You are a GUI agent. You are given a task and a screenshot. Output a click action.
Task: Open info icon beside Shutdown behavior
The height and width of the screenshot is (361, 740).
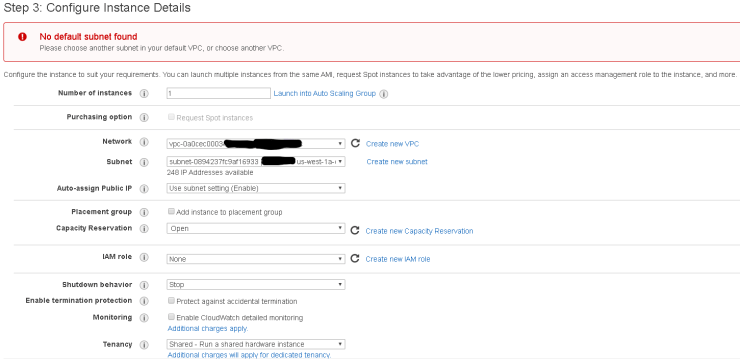[x=144, y=285]
